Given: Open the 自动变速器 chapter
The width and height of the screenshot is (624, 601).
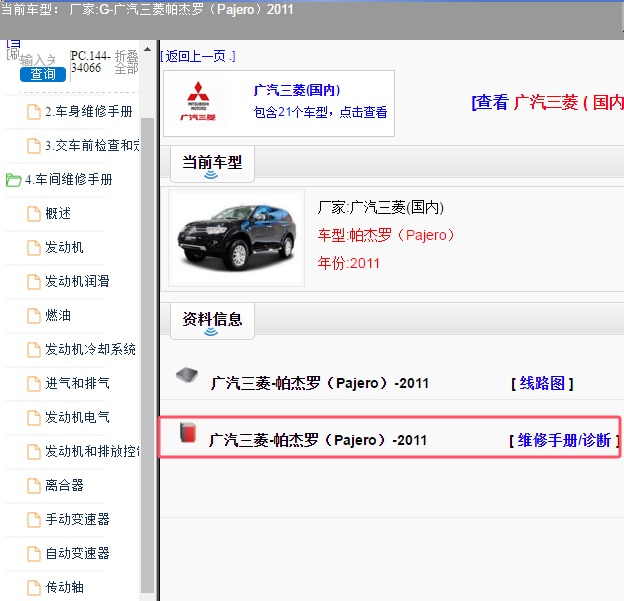Looking at the screenshot, I should (x=77, y=553).
